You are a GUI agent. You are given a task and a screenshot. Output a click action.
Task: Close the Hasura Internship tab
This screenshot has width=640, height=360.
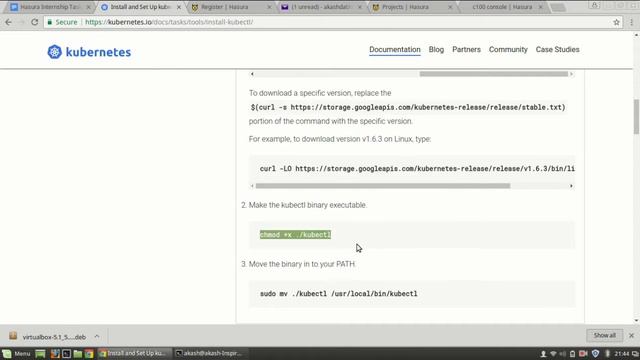[x=88, y=7]
